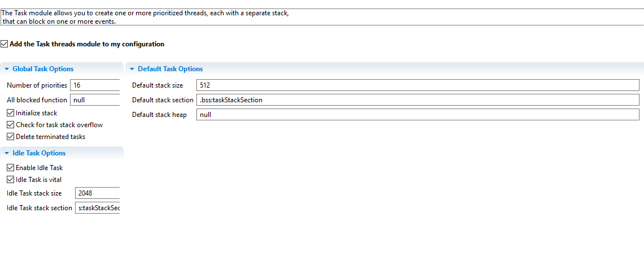Click the Default stack section field
Viewport: 644px width, 256px height.
click(x=418, y=100)
